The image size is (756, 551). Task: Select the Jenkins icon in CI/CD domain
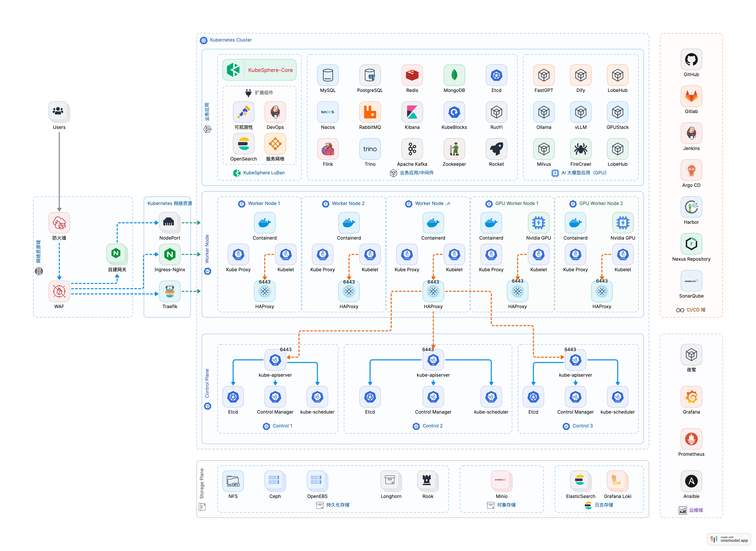[691, 133]
